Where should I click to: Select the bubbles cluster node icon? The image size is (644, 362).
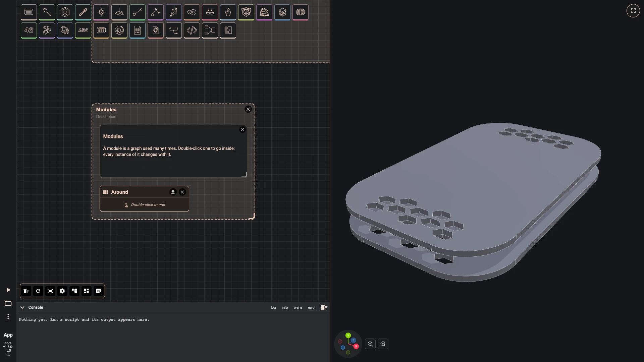47,30
